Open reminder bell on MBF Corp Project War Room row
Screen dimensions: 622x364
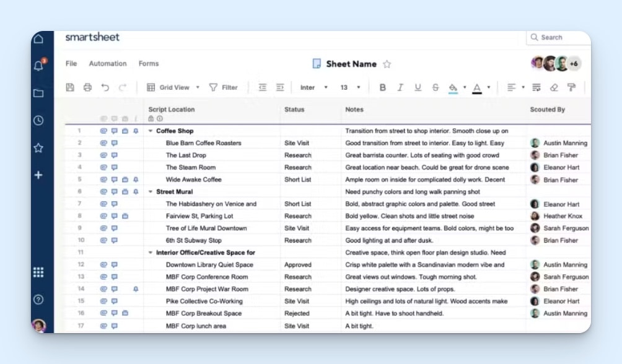pos(136,289)
